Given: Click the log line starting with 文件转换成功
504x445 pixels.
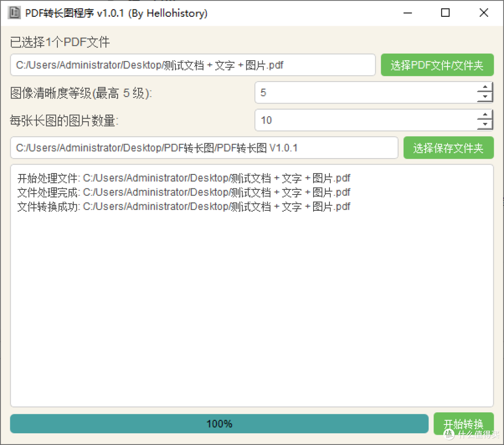Looking at the screenshot, I should 183,206.
